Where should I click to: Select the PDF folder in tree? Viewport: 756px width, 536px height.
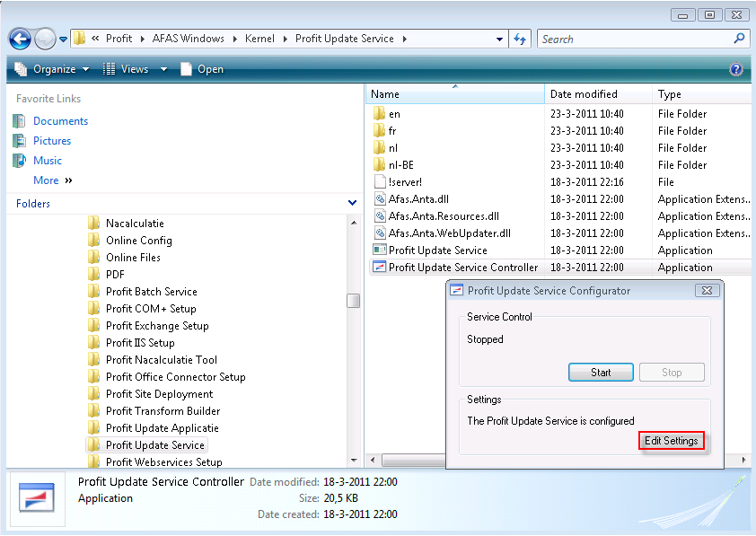tap(115, 274)
